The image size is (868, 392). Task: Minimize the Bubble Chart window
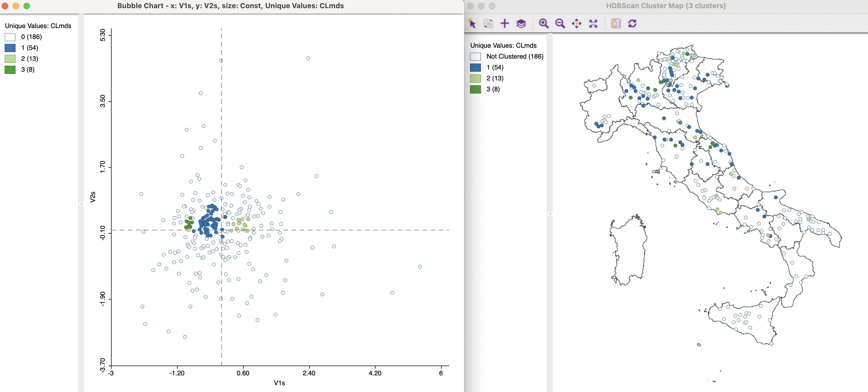coord(16,6)
